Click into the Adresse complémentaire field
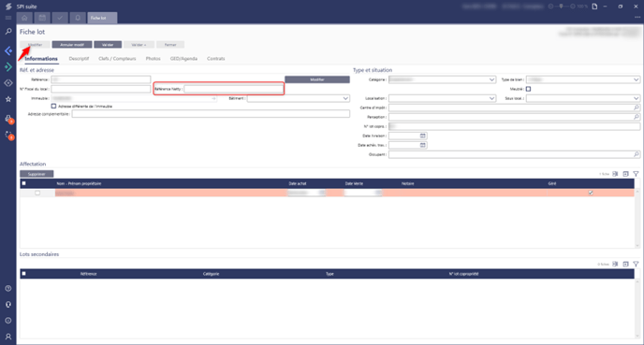 pos(211,114)
